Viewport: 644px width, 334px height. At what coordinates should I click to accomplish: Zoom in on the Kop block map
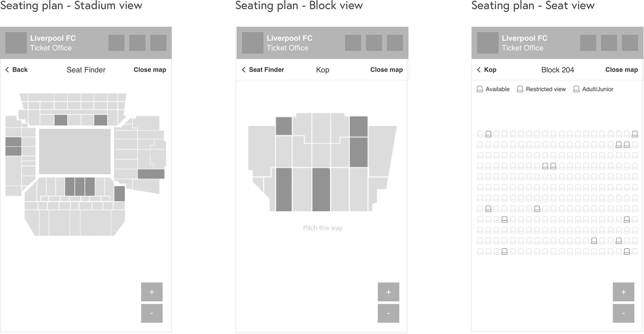tap(388, 292)
